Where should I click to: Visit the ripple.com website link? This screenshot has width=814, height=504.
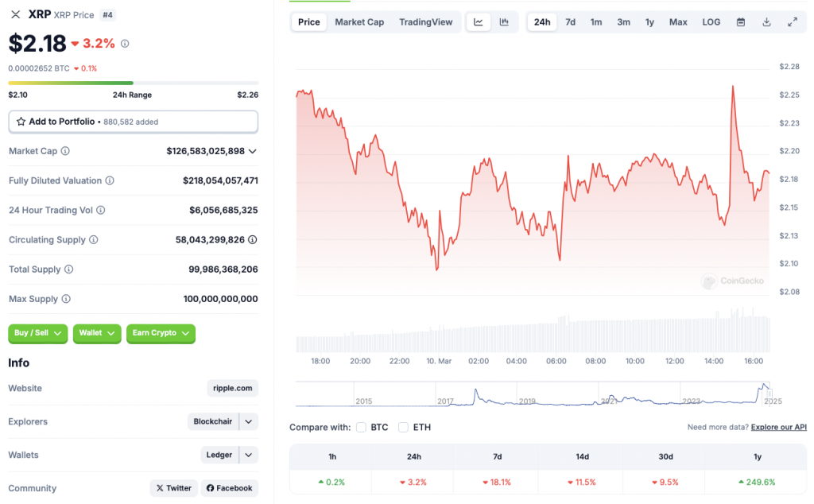tap(232, 388)
